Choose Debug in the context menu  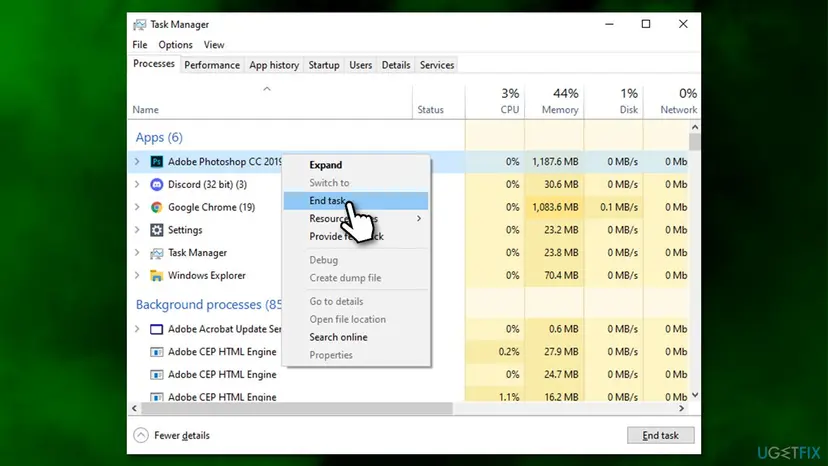(x=356, y=260)
